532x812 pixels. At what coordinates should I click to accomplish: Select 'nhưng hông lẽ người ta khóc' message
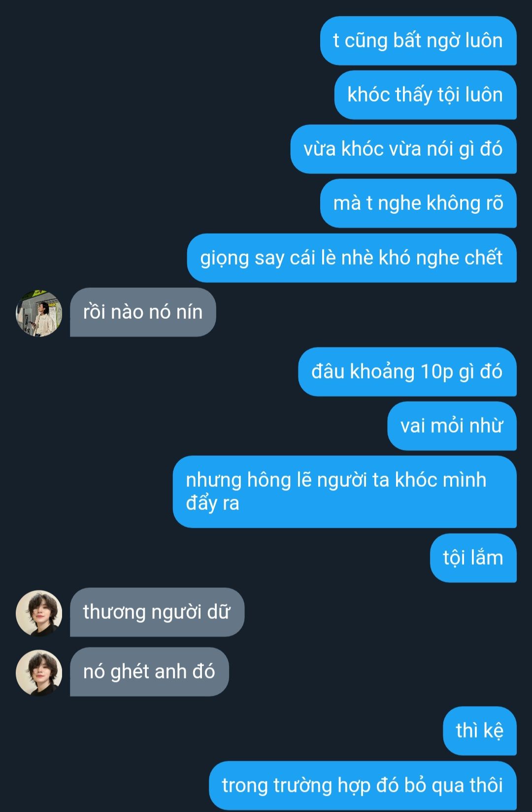pyautogui.click(x=345, y=492)
